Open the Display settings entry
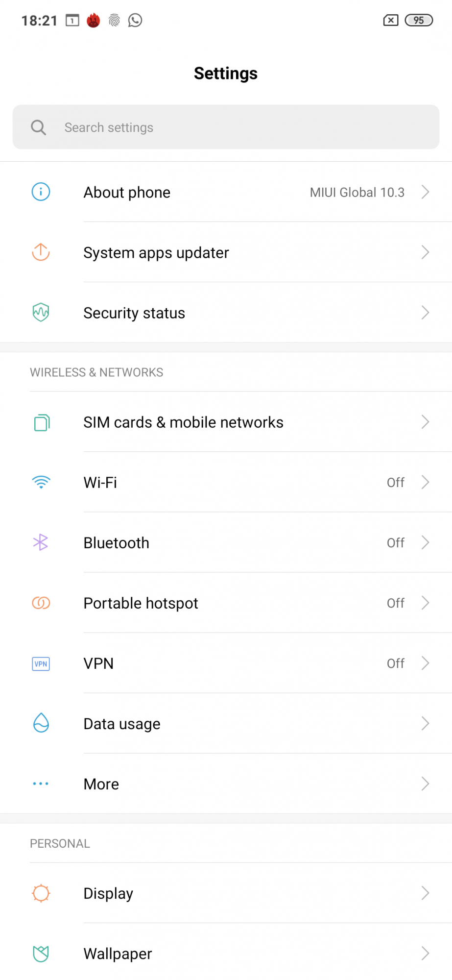Image resolution: width=452 pixels, height=980 pixels. [108, 893]
